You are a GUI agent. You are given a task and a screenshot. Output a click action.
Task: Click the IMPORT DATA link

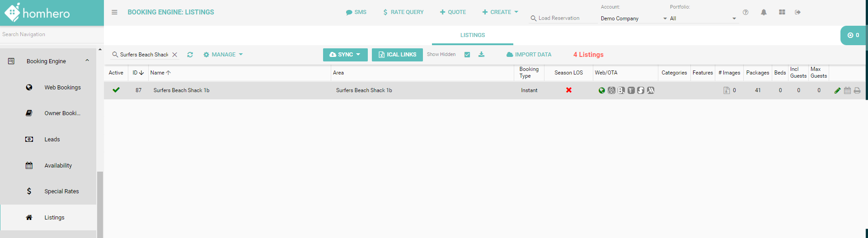(x=529, y=55)
